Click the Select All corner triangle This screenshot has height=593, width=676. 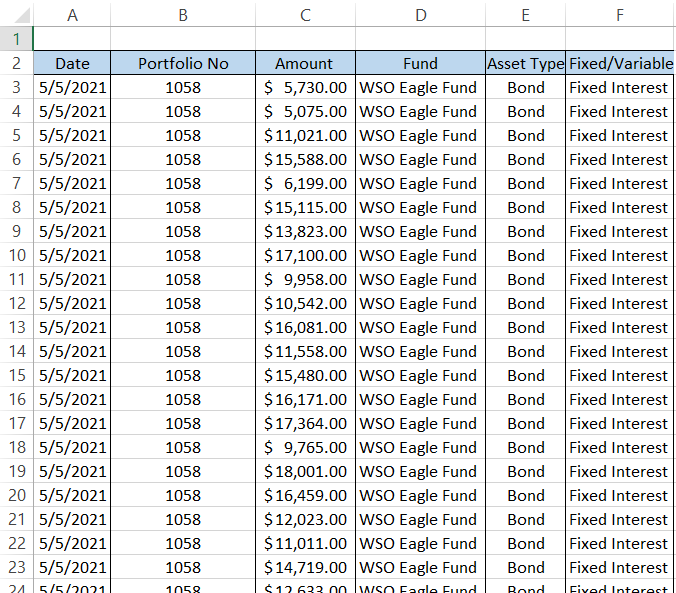coord(17,15)
